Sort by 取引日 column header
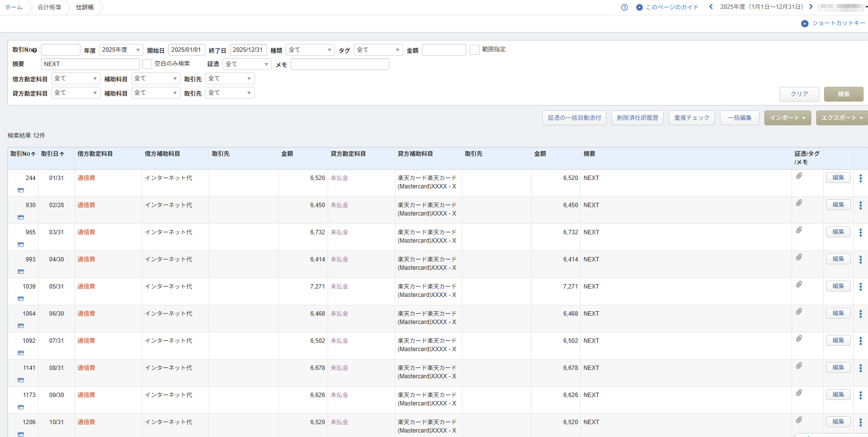The width and height of the screenshot is (868, 437). click(x=52, y=154)
